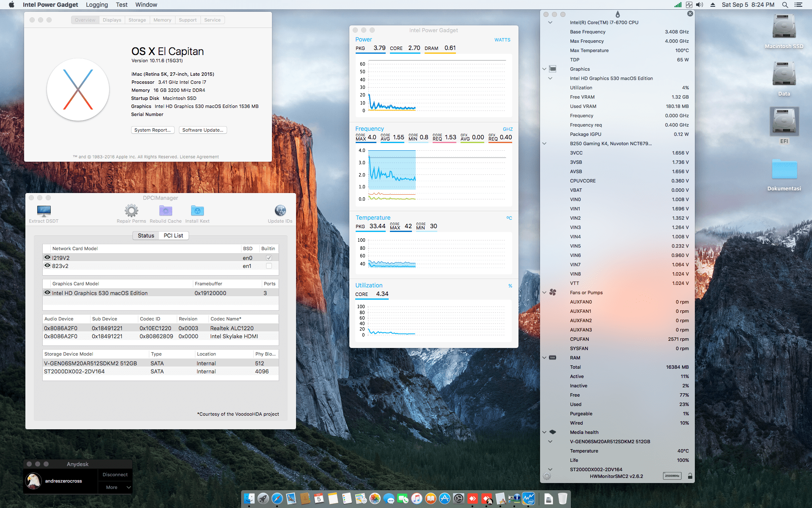Click Repair Perms gear in DPCIManager

coord(132,210)
